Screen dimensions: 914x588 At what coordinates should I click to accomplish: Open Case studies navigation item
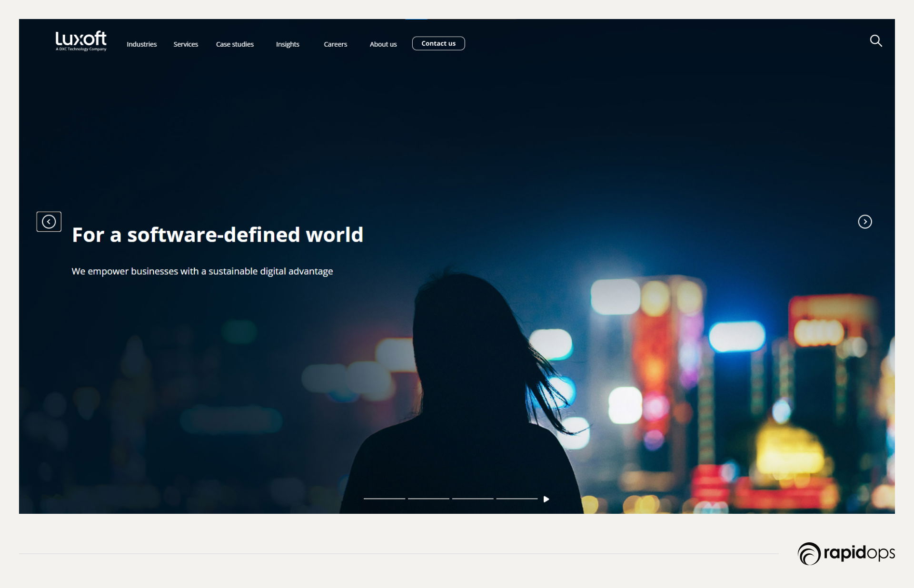pos(235,44)
